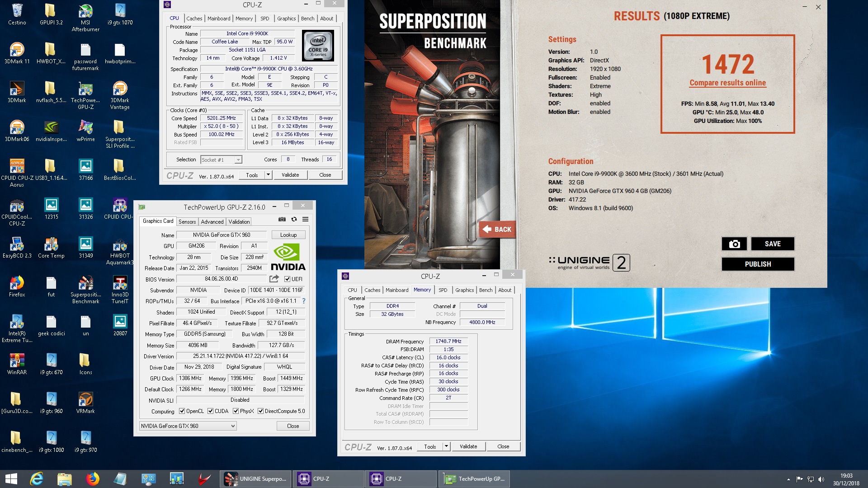
Task: Open EasyBCD 2.3 desktop shortcut
Action: [x=17, y=248]
